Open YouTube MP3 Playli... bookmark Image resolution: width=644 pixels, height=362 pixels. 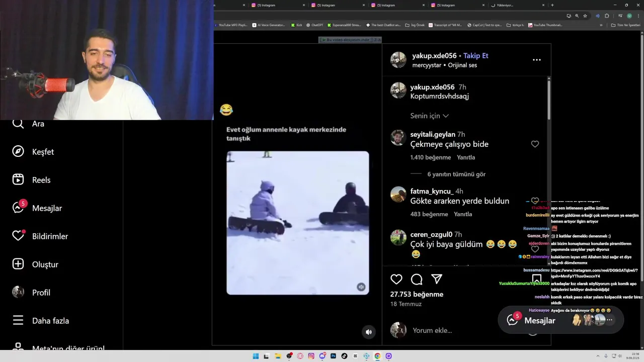point(230,25)
